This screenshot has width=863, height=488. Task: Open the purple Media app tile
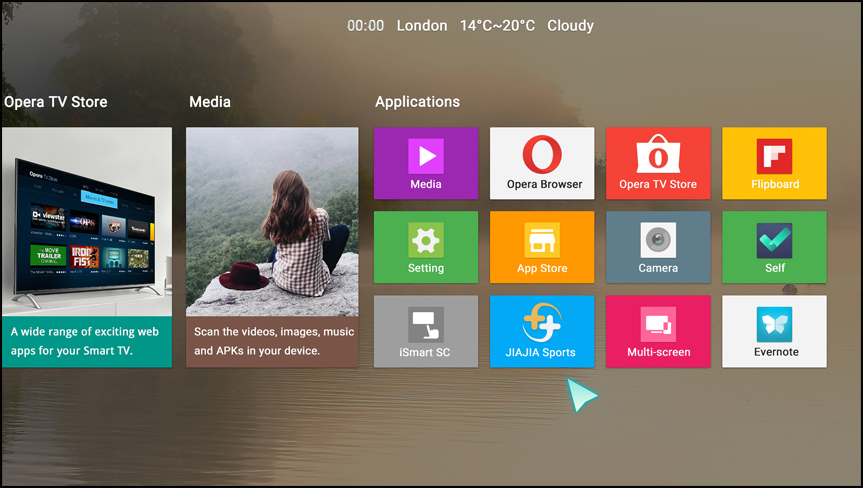click(x=426, y=163)
